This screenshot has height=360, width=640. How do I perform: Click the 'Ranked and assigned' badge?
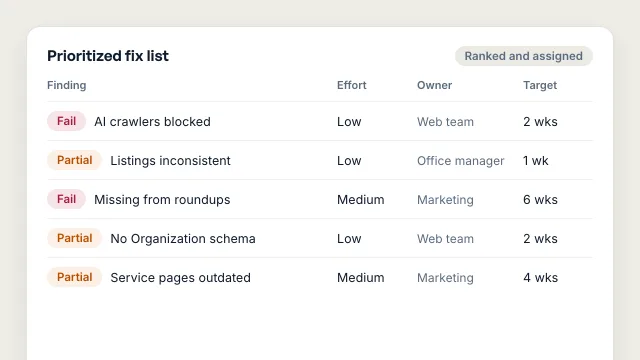pos(524,56)
